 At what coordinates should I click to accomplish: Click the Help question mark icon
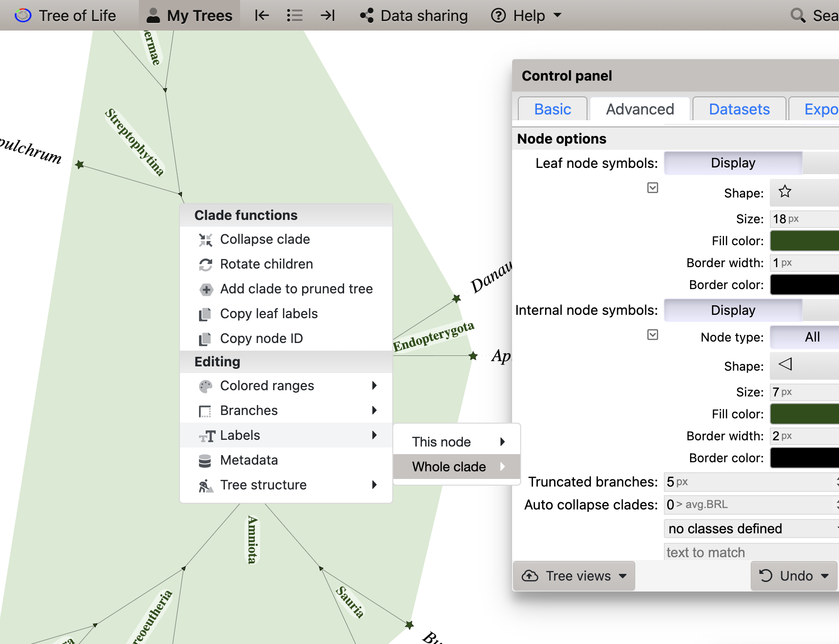coord(498,15)
